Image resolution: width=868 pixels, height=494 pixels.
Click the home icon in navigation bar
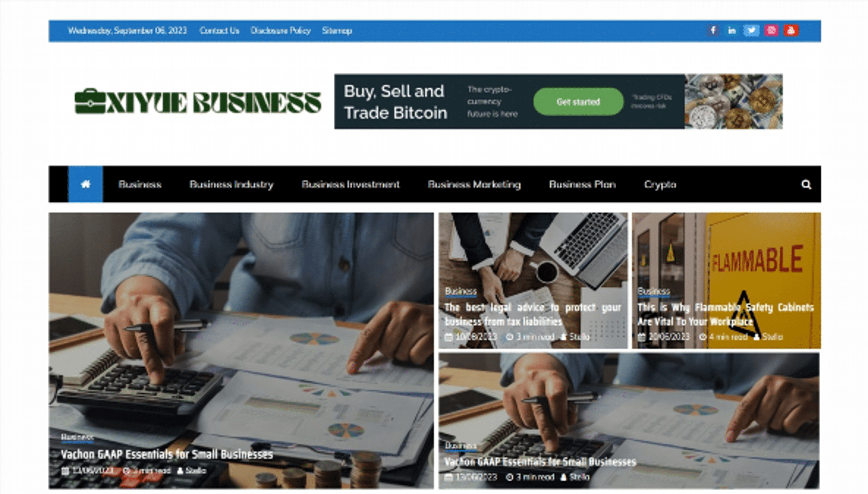coord(85,184)
